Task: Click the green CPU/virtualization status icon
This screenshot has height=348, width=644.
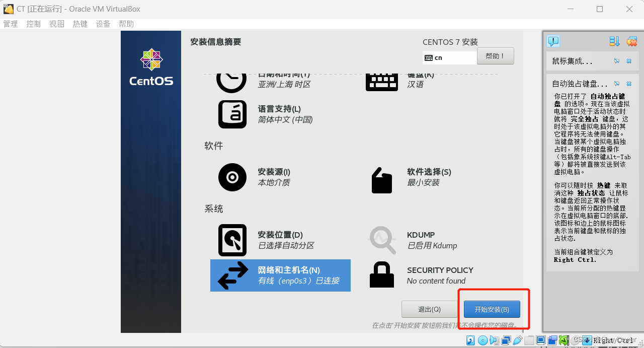Action: (563, 340)
